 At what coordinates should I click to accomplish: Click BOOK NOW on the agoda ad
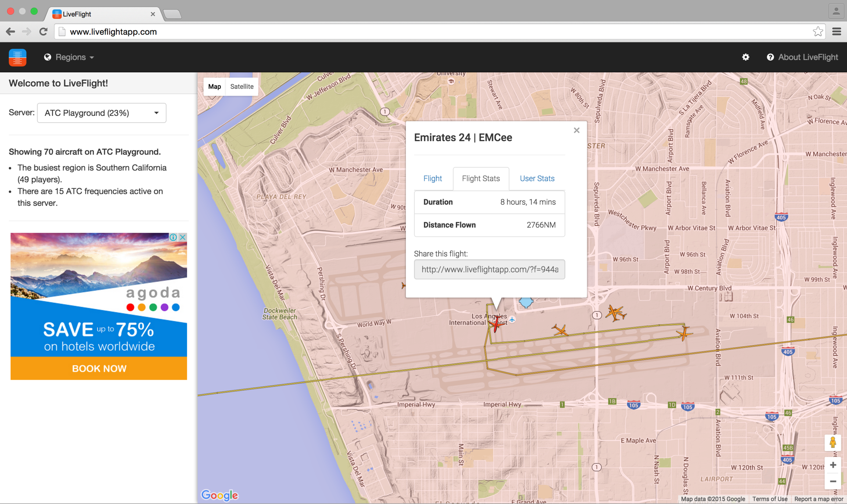pyautogui.click(x=99, y=368)
